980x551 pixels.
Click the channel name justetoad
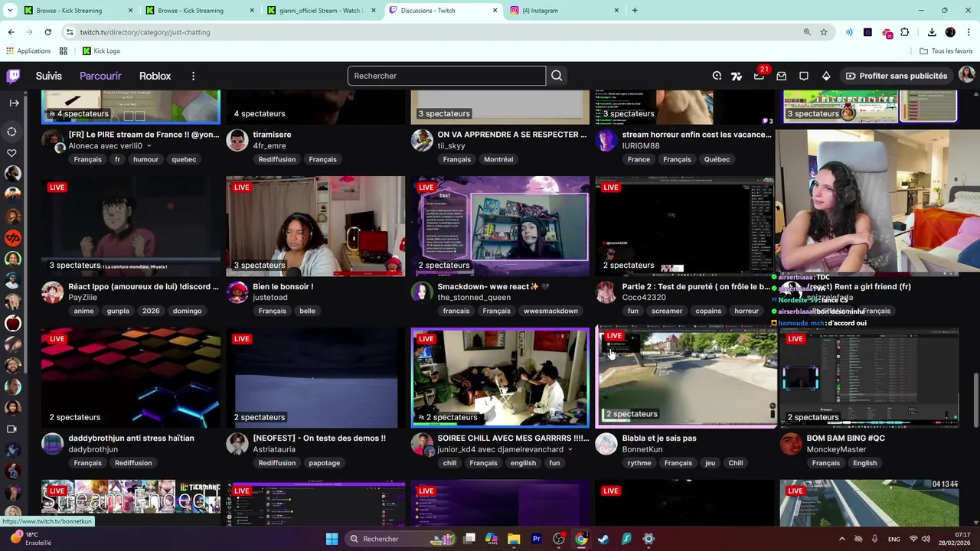(270, 298)
